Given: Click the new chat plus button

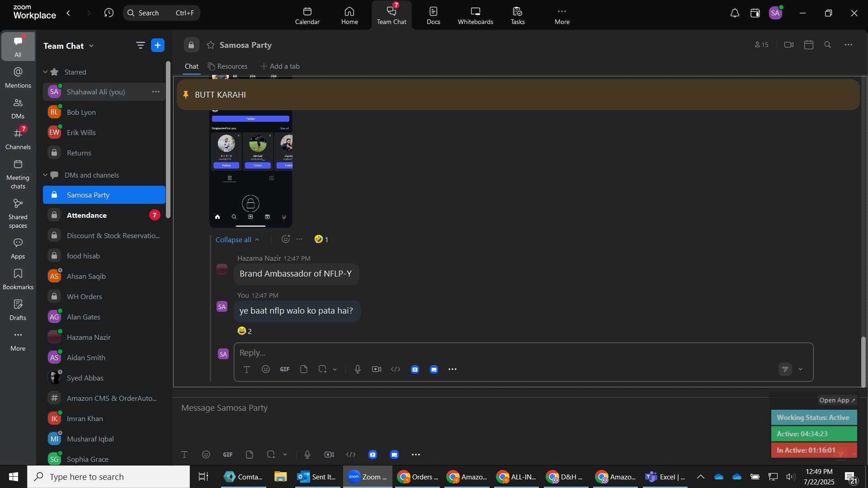Looking at the screenshot, I should tap(158, 45).
